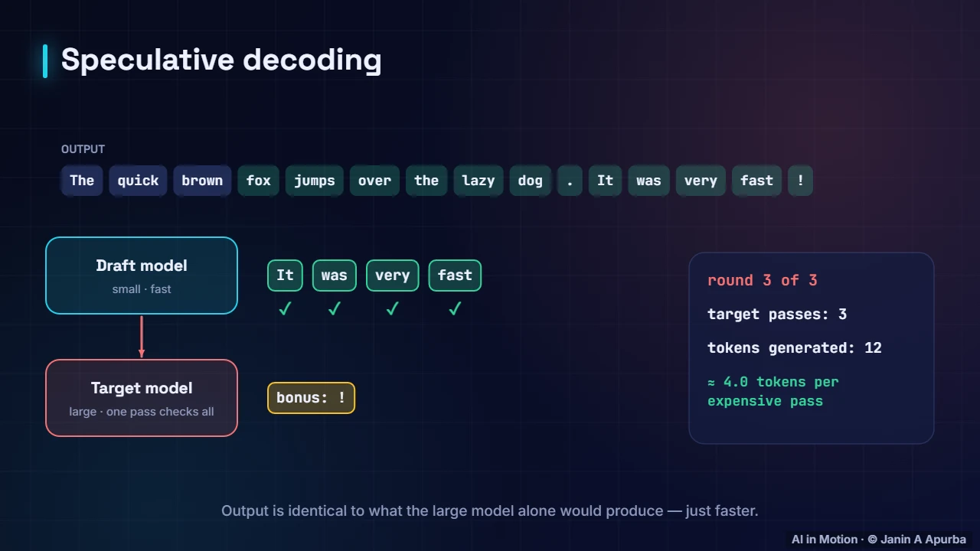The width and height of the screenshot is (980, 551).
Task: Click the Target model box
Action: [x=142, y=398]
